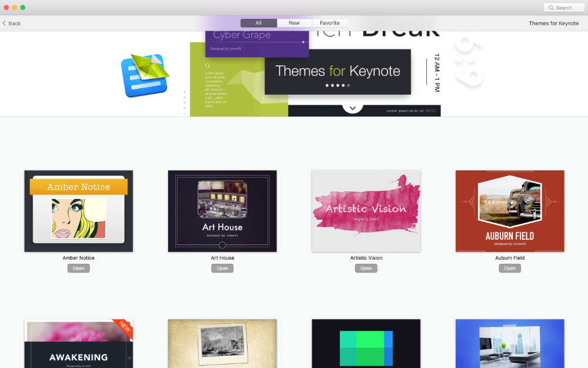Click the search magnifier icon

552,8
